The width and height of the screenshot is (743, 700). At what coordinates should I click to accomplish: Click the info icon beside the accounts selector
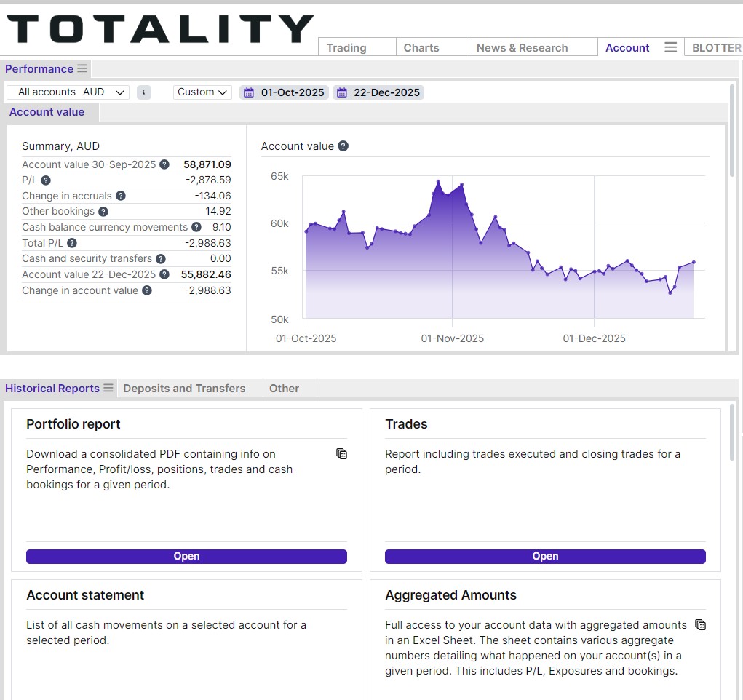(x=143, y=92)
